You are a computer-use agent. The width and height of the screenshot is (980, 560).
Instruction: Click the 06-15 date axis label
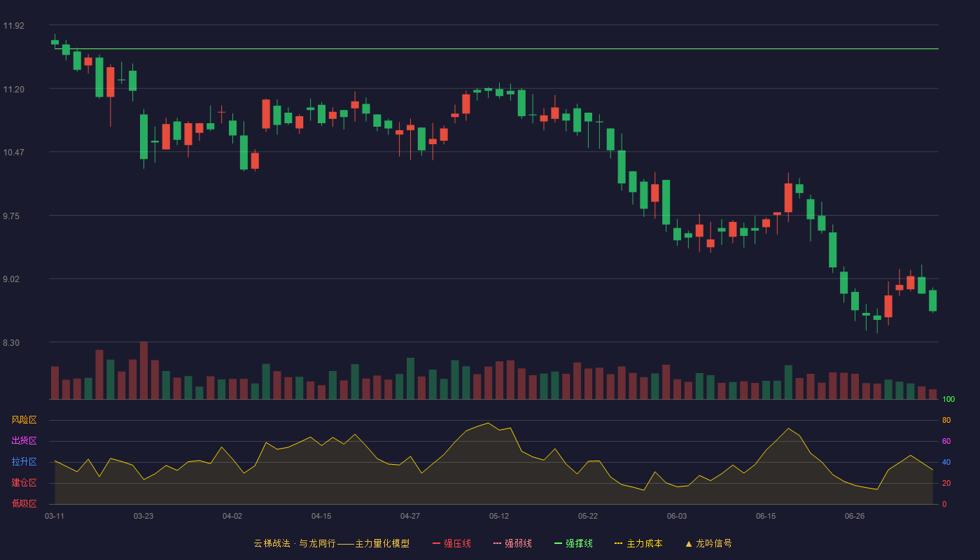(766, 516)
